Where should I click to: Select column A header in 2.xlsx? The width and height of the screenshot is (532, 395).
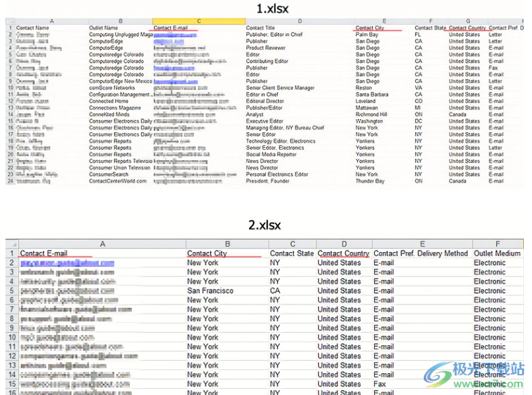point(103,244)
